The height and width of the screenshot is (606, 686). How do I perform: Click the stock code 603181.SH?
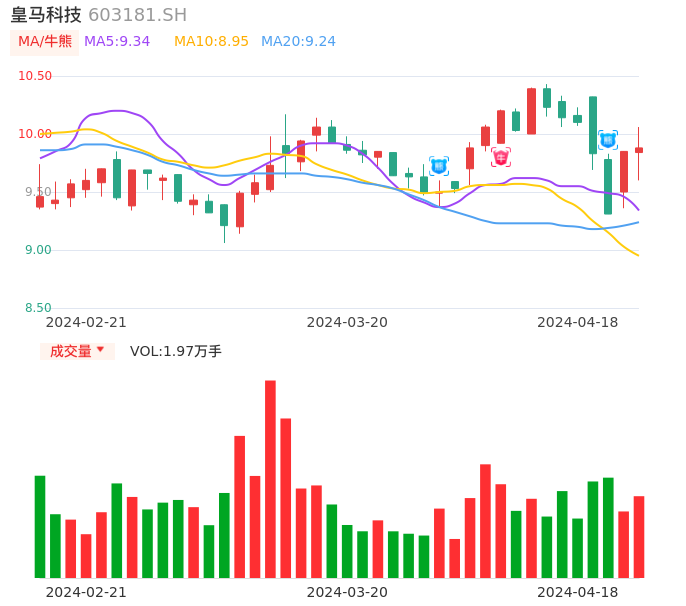[137, 15]
